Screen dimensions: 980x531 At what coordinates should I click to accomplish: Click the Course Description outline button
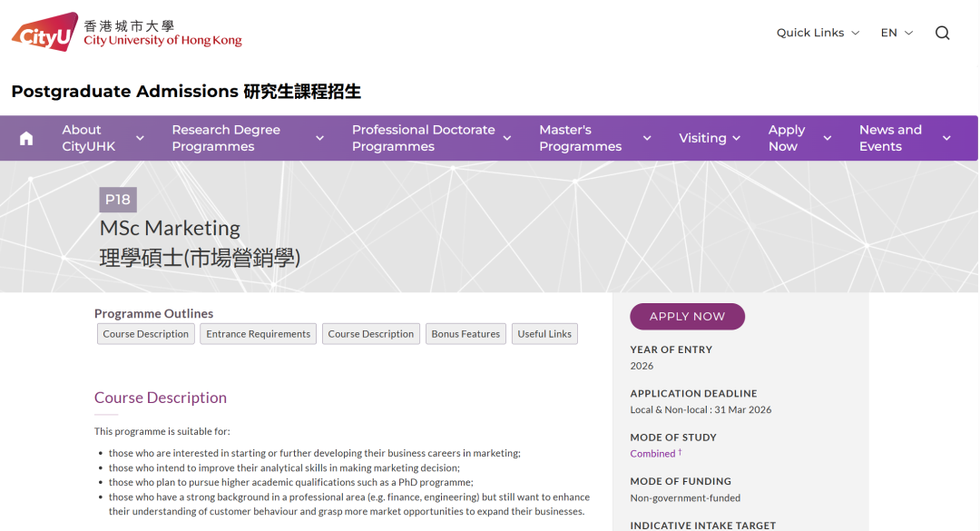point(145,333)
